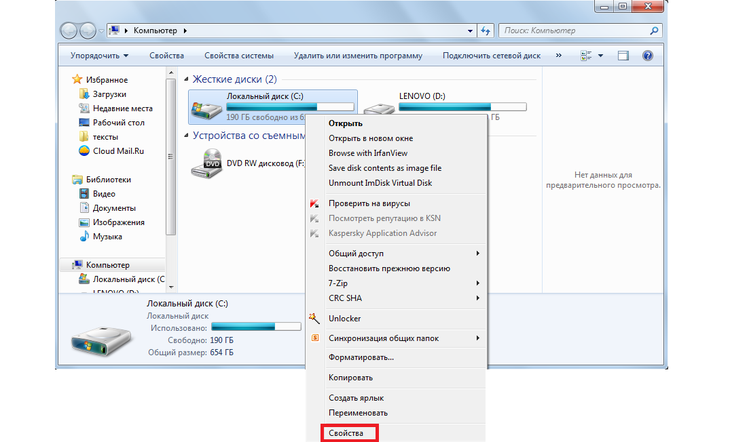Click the Синхронизация общих папок icon
730x442 pixels.
click(x=315, y=338)
